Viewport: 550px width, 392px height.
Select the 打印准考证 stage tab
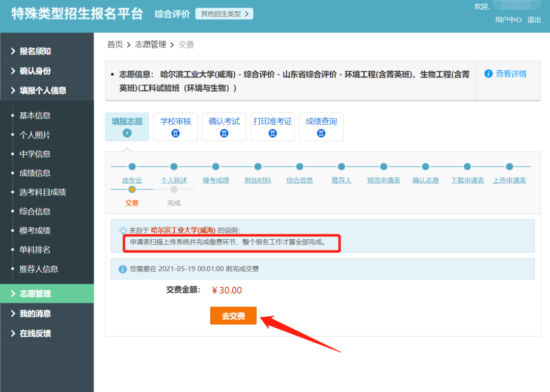pos(272,127)
